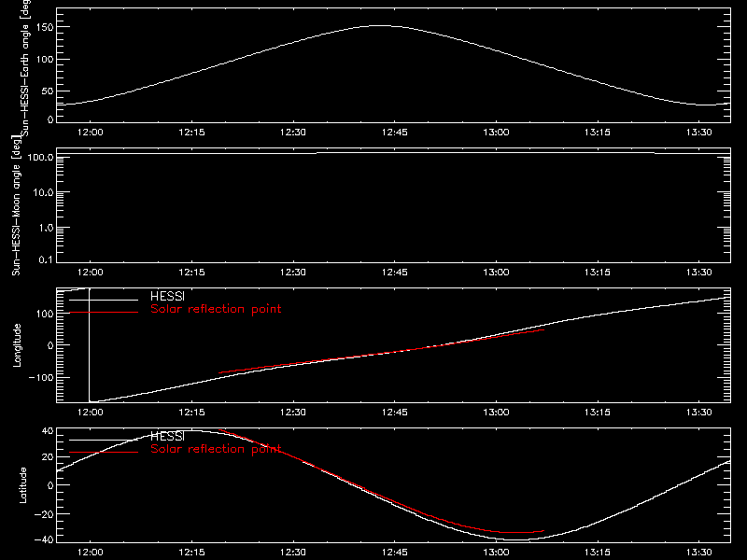Screen dimensions: 747x560
Task: Click '12:30' time label under Longitude plot
Action: pos(293,412)
